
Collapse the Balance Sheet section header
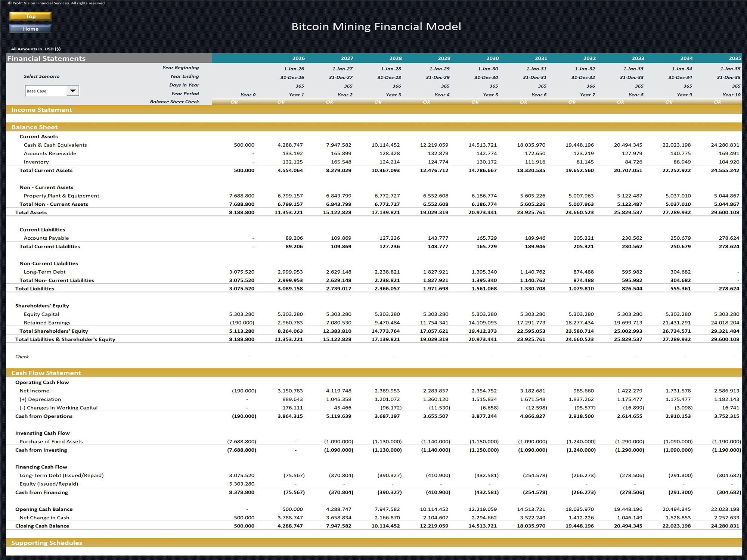35,127
